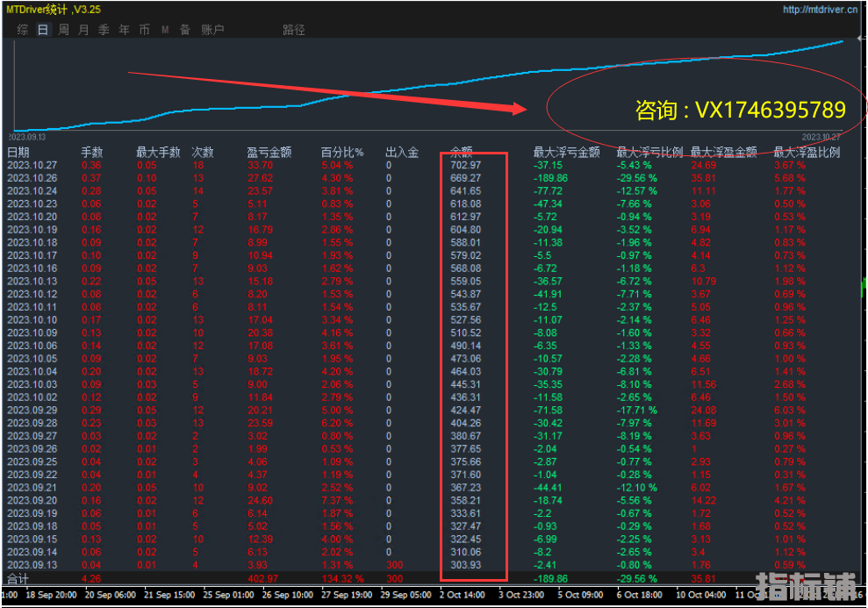Select the 日 daily statistics tab

pyautogui.click(x=43, y=30)
